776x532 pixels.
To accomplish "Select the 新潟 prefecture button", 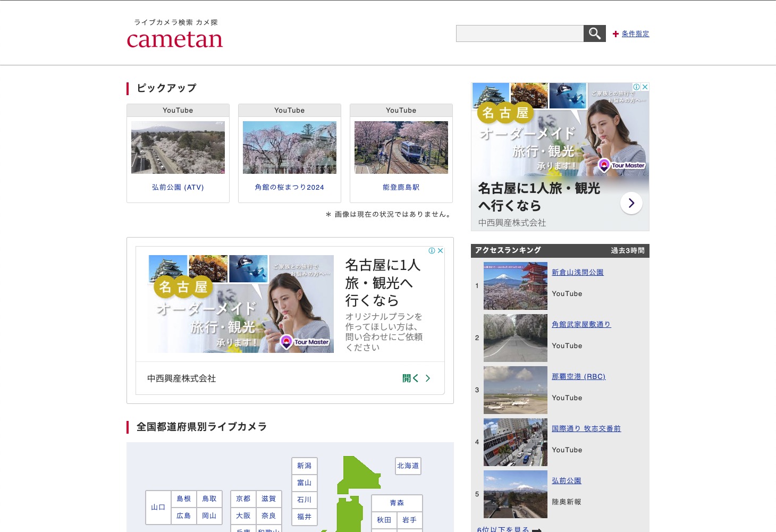I will (304, 466).
